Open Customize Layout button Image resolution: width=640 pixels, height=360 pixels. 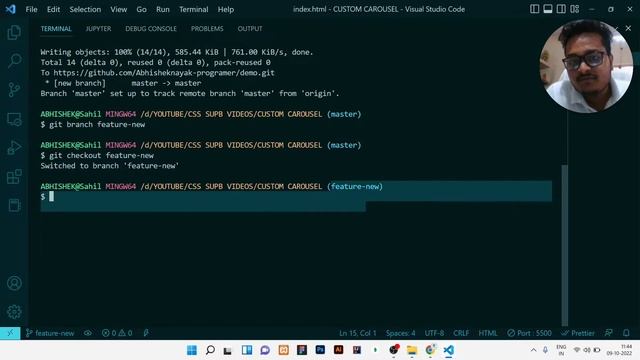coord(575,9)
